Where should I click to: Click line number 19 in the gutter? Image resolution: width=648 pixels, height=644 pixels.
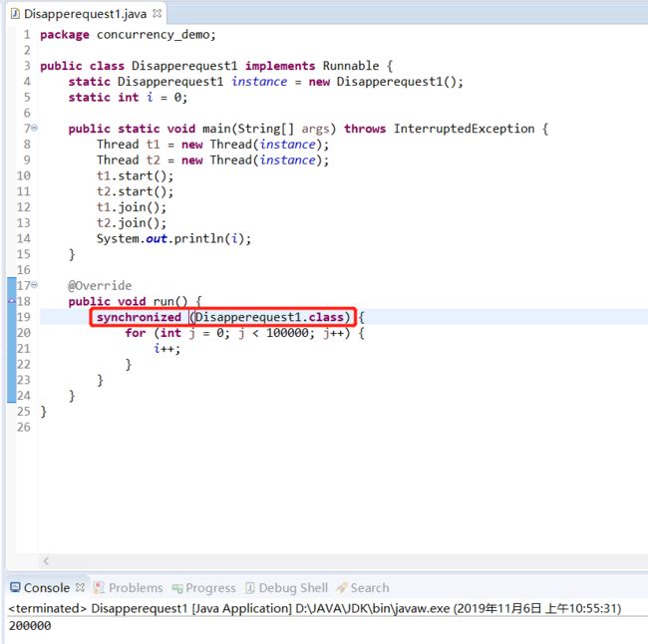coord(24,317)
